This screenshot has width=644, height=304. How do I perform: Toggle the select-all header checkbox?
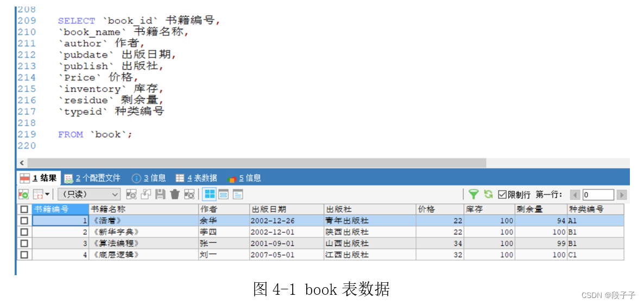pyautogui.click(x=24, y=209)
